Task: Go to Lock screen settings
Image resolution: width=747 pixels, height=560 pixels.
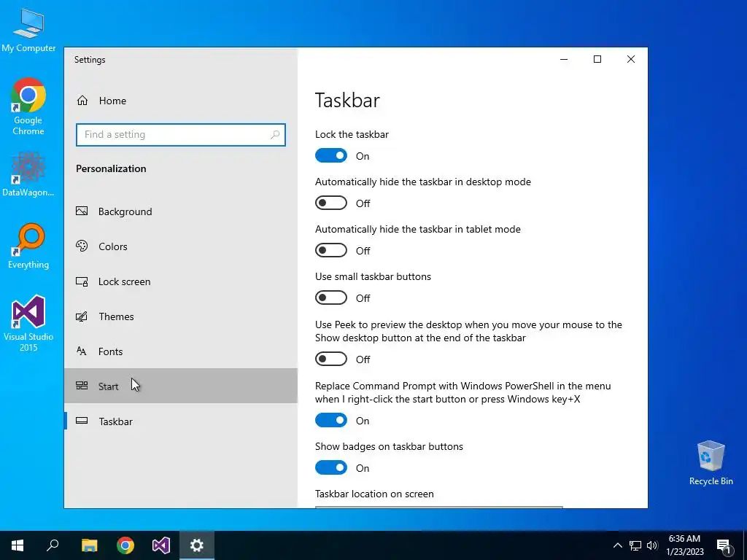Action: pyautogui.click(x=181, y=281)
